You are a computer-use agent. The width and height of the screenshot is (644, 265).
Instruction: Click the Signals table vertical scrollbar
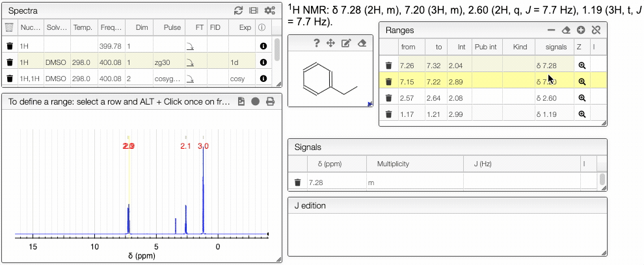tap(602, 180)
